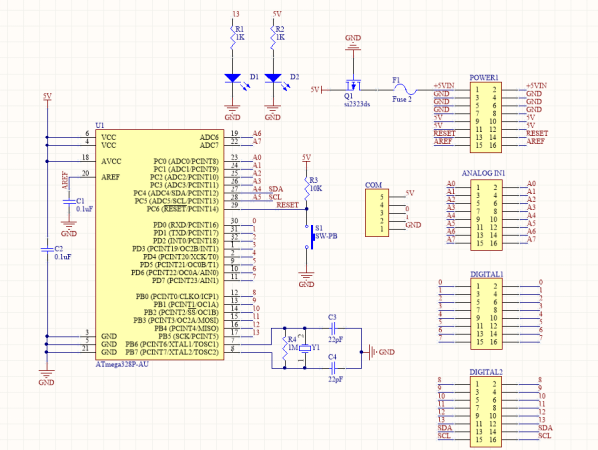Select the U1 ATmega328P chip body

[159, 244]
